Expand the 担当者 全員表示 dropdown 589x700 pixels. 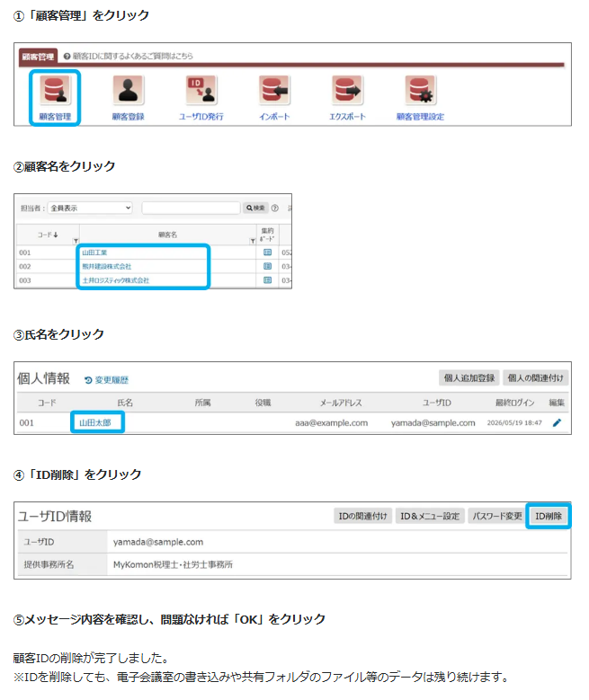[90, 208]
